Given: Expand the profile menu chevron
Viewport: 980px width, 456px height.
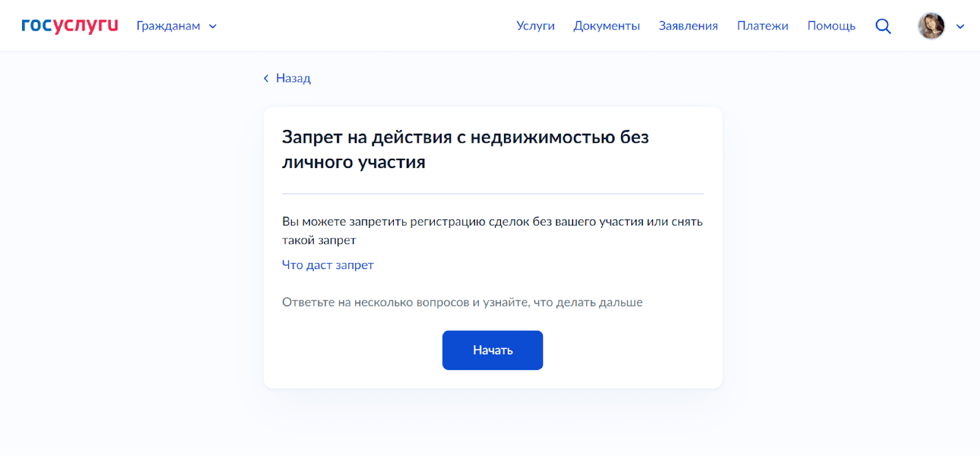Looking at the screenshot, I should (x=960, y=26).
